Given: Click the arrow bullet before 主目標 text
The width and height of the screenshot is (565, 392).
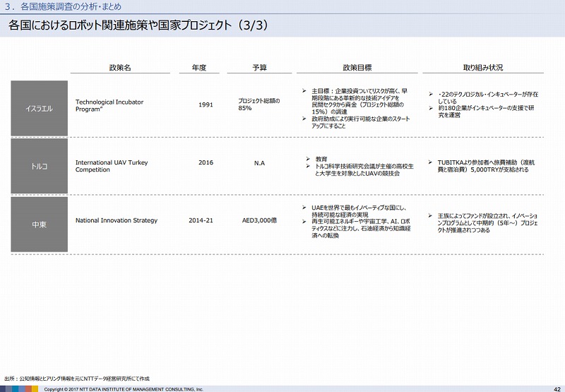Looking at the screenshot, I should click(x=304, y=91).
